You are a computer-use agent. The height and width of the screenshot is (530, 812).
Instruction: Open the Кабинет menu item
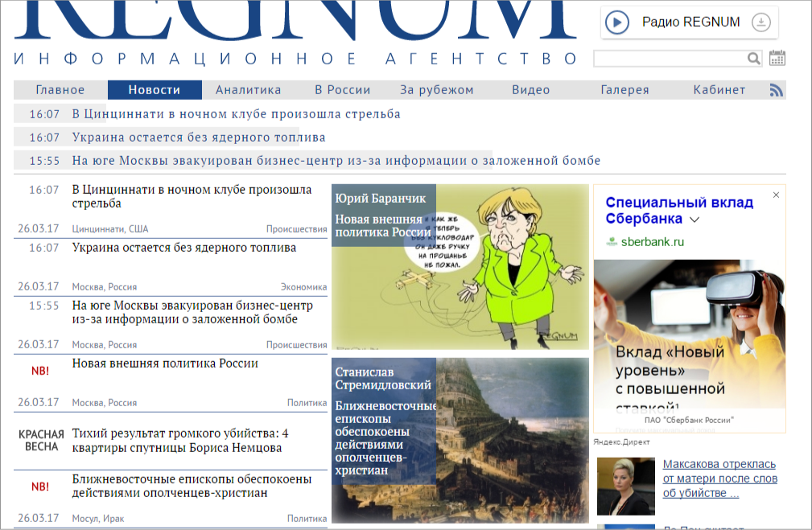719,90
